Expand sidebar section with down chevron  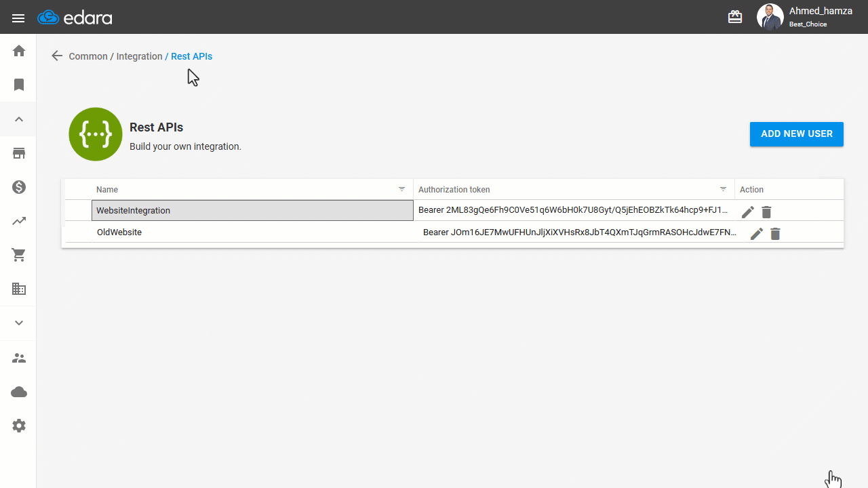click(x=19, y=323)
